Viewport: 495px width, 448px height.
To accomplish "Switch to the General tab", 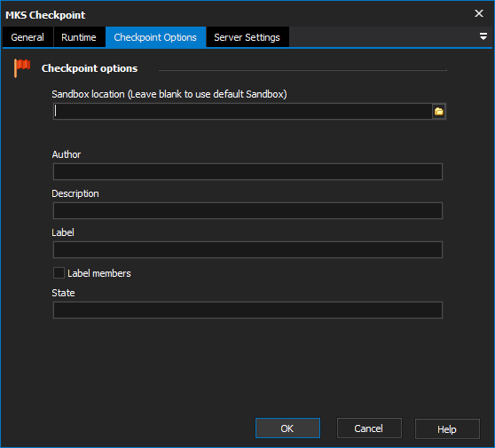I will 27,37.
